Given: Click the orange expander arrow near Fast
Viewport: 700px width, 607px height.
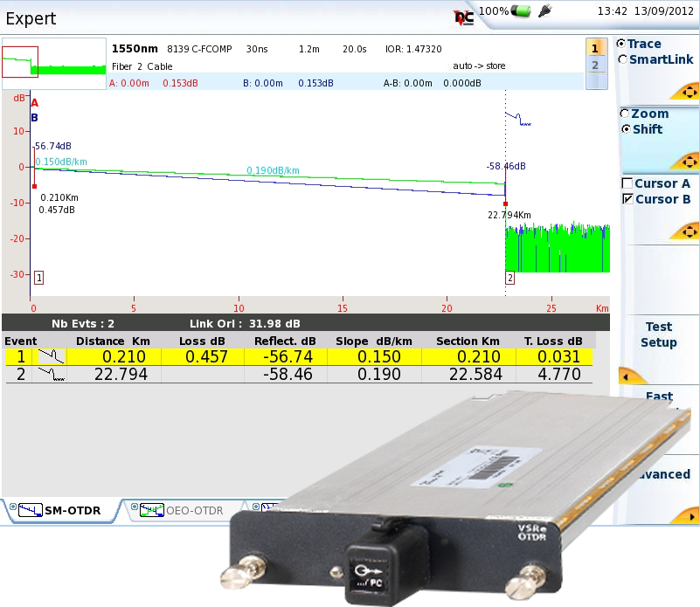Looking at the screenshot, I should (624, 376).
